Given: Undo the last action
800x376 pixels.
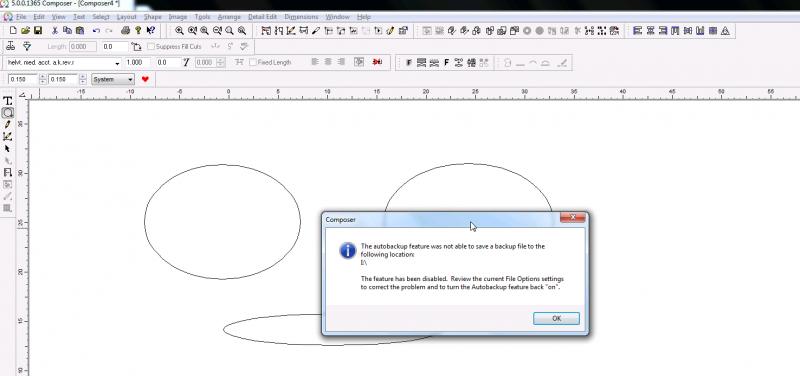Looking at the screenshot, I should [x=96, y=31].
